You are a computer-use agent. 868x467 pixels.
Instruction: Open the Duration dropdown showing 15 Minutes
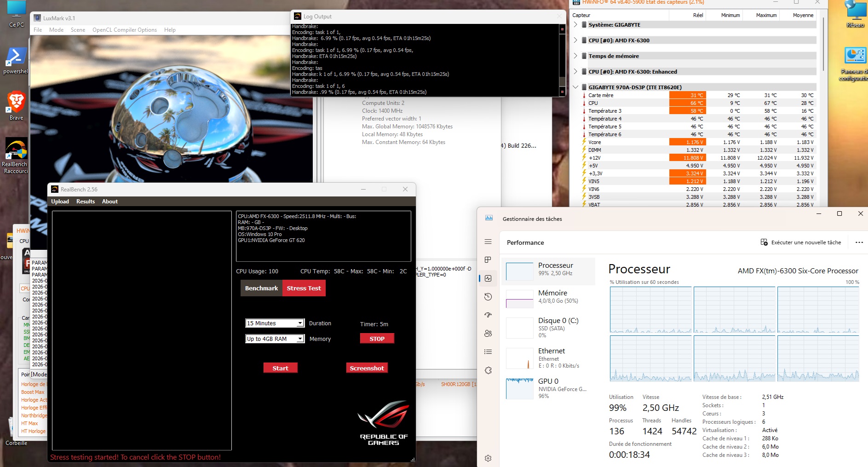point(274,323)
